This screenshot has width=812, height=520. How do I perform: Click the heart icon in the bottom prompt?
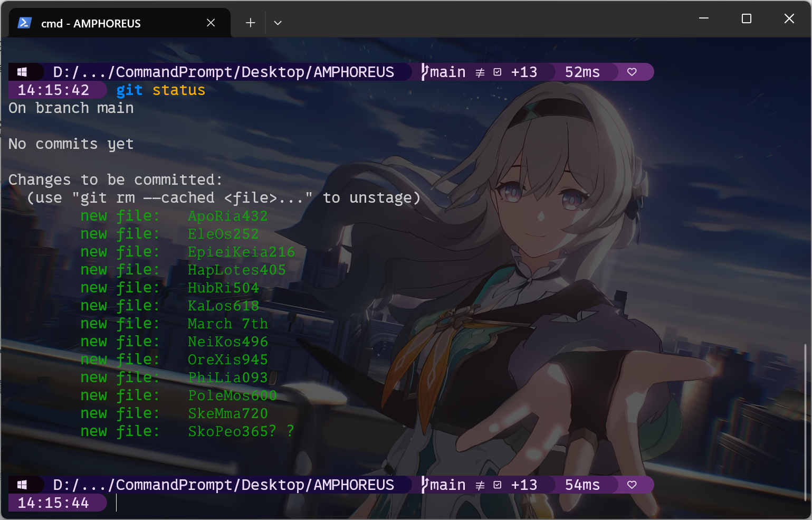[x=632, y=484]
